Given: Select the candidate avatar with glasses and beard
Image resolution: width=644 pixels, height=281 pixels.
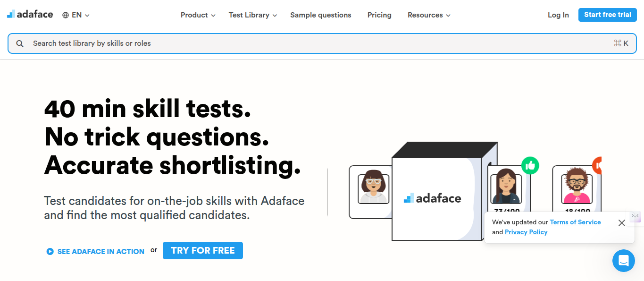Looking at the screenshot, I should click(x=577, y=189).
